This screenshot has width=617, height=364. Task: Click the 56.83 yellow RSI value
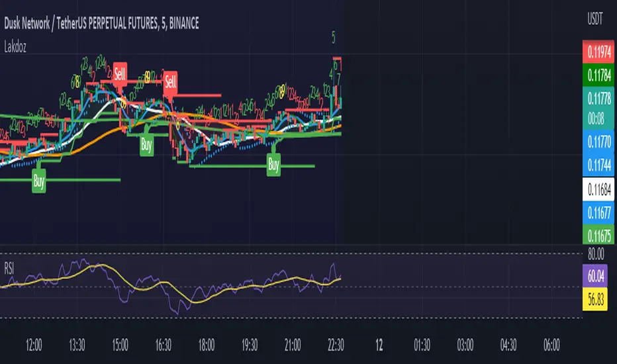pos(595,299)
